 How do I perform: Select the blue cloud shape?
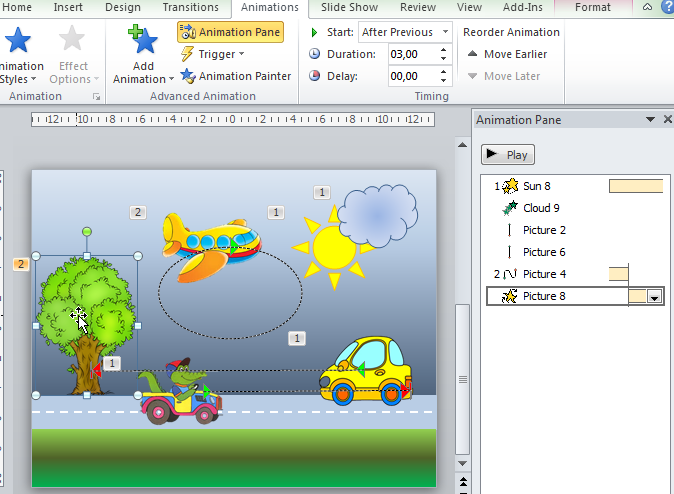(x=377, y=210)
